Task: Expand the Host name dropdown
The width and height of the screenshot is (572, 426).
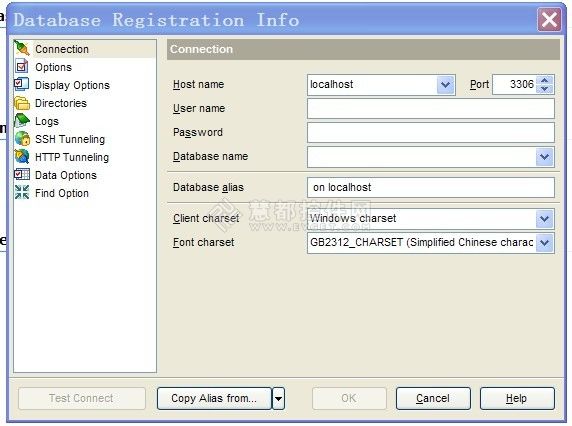Action: [x=445, y=85]
